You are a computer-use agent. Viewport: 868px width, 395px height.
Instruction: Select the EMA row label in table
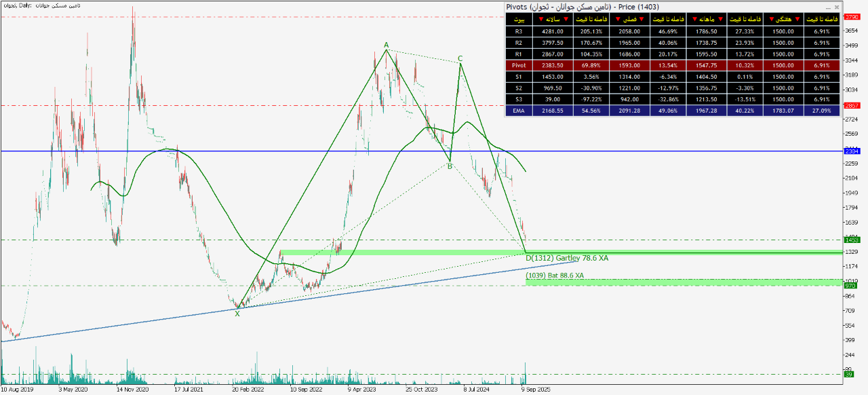coord(519,111)
